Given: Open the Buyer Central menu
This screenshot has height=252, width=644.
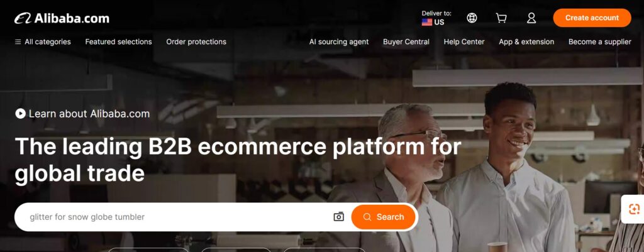Looking at the screenshot, I should click(x=406, y=42).
